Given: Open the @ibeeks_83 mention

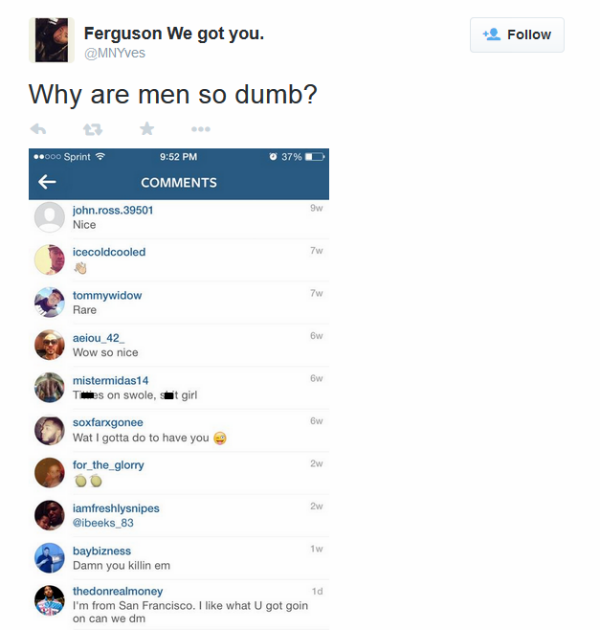Looking at the screenshot, I should (103, 523).
